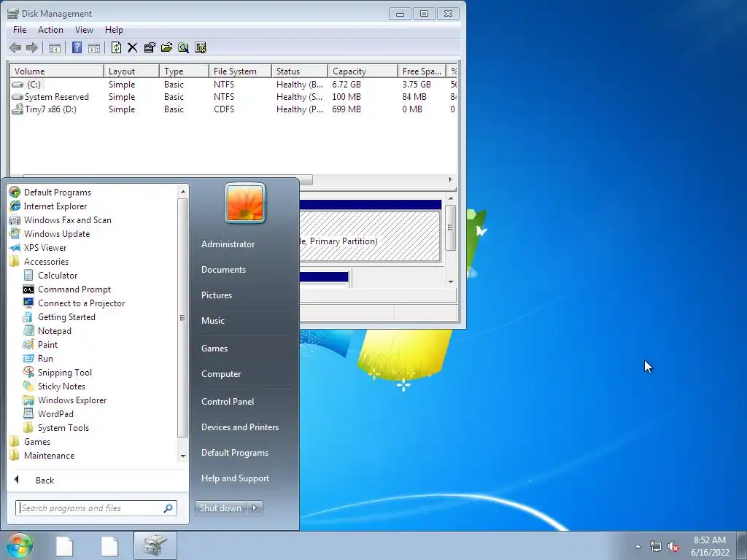Open the File menu in Disk Management
Screen dimensions: 747x560
[20, 29]
